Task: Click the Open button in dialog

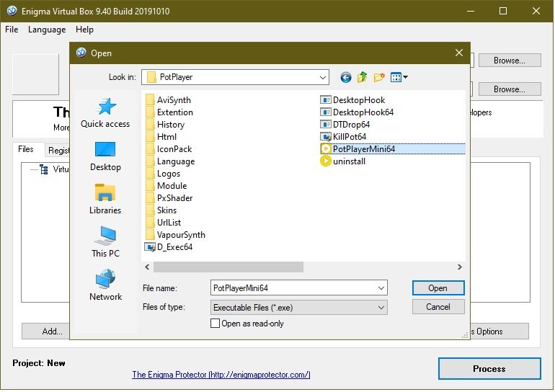Action: coord(438,288)
